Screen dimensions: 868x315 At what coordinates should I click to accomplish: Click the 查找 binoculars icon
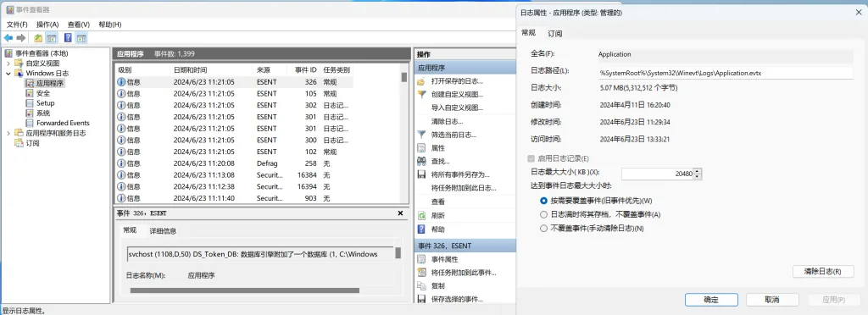coord(421,162)
